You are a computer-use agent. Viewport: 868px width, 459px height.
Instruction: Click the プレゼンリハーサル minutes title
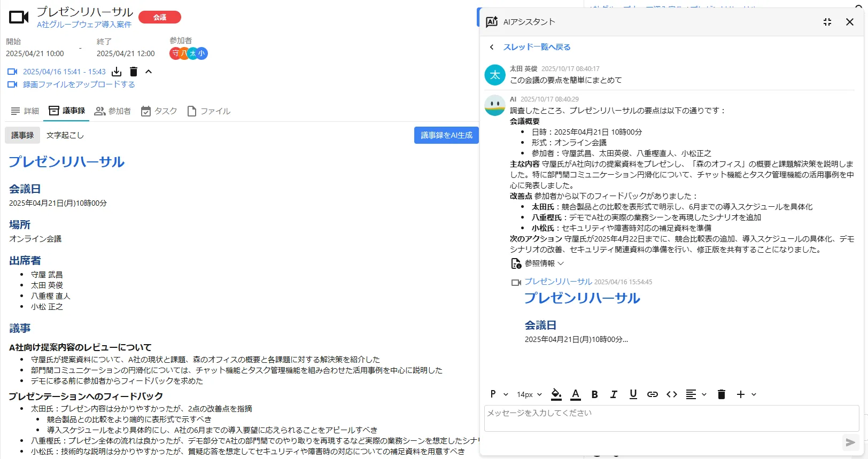click(x=66, y=162)
